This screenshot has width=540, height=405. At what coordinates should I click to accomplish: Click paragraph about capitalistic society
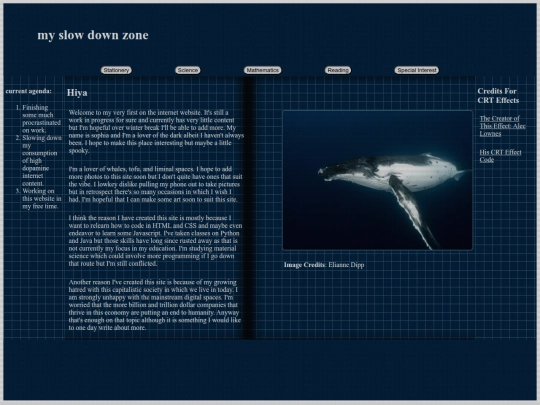pos(154,305)
